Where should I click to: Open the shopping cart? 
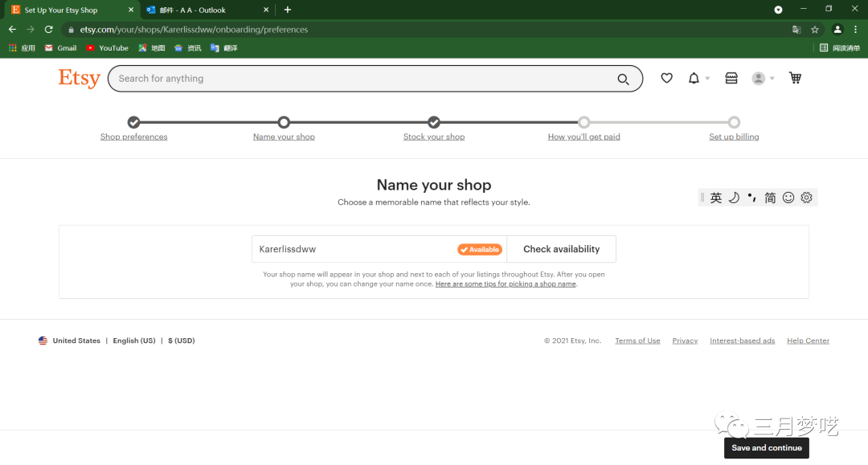(x=795, y=78)
